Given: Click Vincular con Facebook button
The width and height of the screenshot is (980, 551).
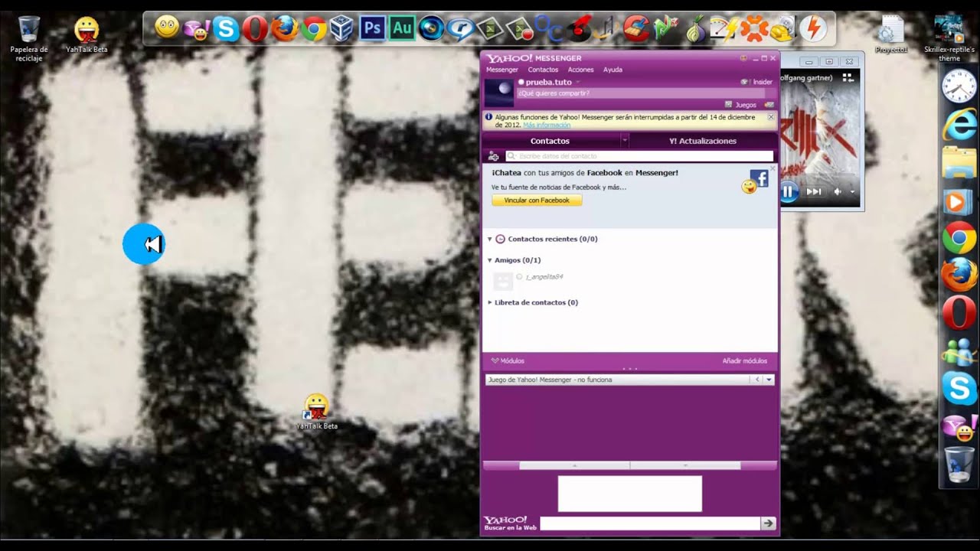Looking at the screenshot, I should click(x=537, y=201).
